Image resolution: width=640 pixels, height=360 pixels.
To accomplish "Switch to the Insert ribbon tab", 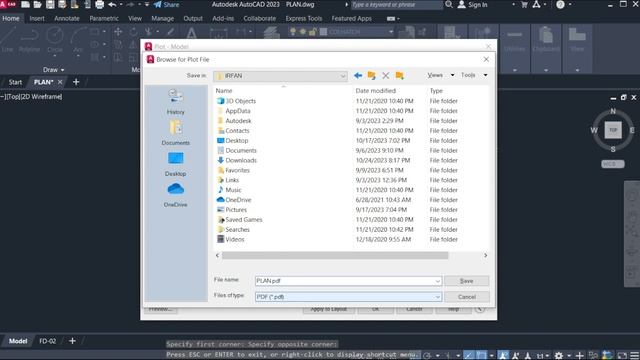I will tap(37, 18).
